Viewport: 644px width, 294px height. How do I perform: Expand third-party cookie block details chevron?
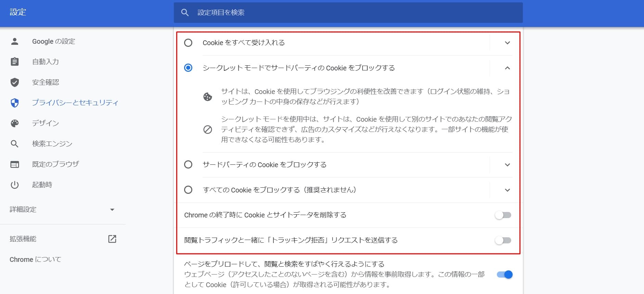click(507, 164)
